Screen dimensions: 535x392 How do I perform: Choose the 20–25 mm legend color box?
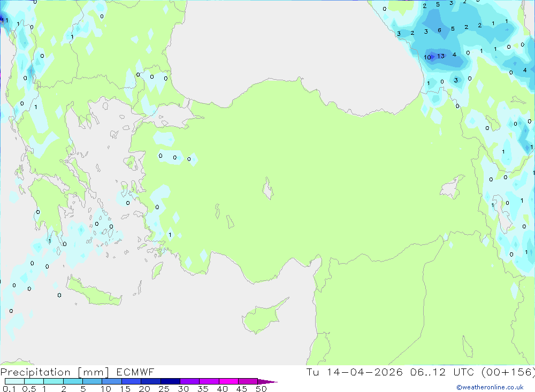(x=151, y=381)
